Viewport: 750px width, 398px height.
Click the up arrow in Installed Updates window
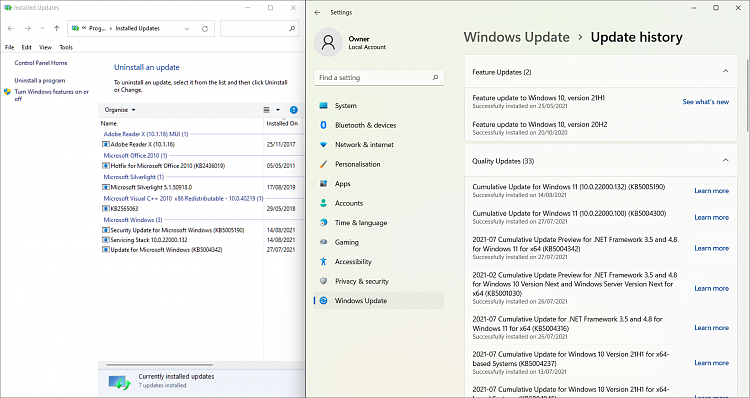(56, 29)
